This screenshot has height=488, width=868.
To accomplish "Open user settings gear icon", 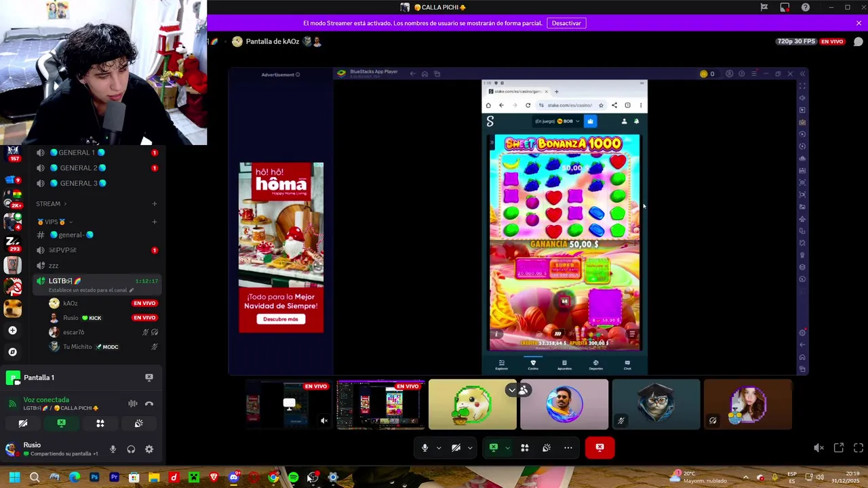I will click(149, 449).
